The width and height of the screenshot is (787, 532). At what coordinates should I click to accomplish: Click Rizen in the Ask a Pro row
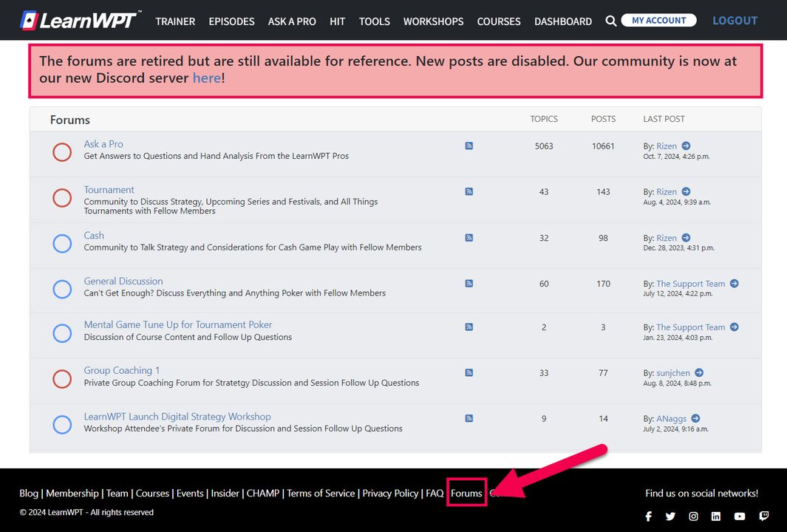(667, 146)
